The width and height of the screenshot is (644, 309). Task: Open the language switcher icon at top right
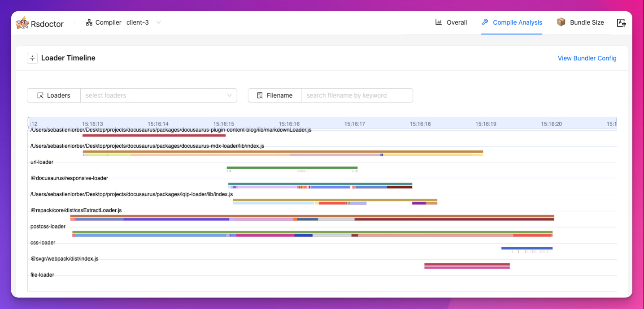point(621,22)
